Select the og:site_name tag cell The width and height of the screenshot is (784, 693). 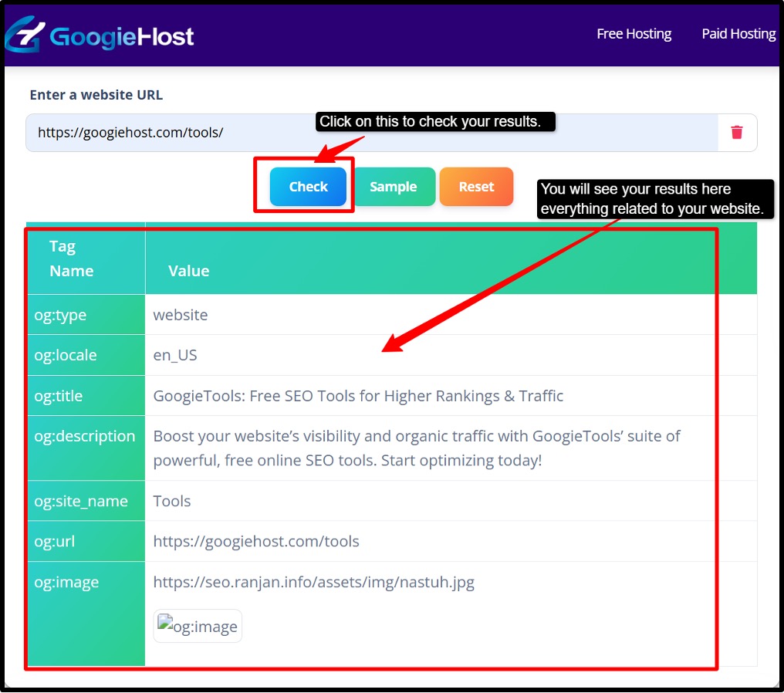pos(86,501)
